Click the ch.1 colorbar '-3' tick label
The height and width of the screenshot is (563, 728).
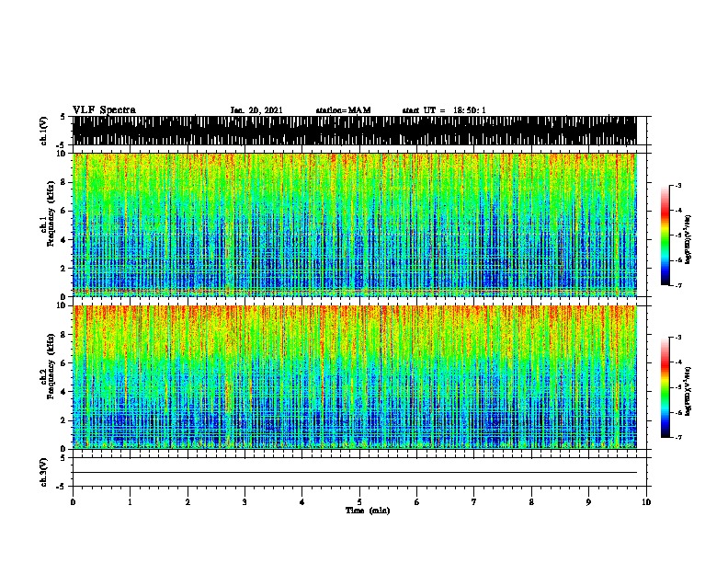tap(678, 185)
